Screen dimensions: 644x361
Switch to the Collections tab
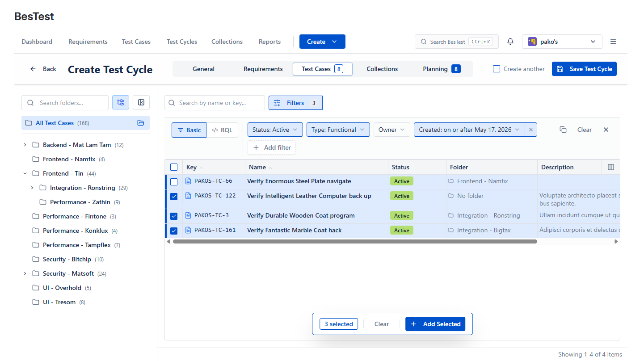pyautogui.click(x=382, y=69)
